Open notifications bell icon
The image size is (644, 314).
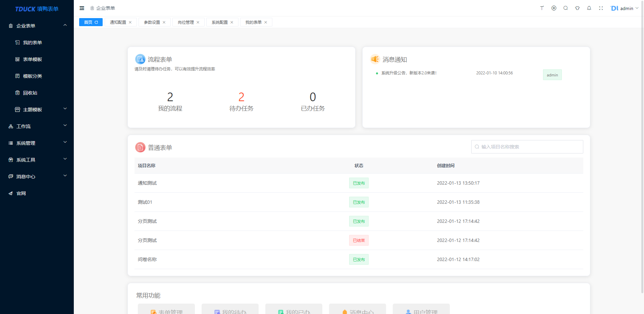589,8
